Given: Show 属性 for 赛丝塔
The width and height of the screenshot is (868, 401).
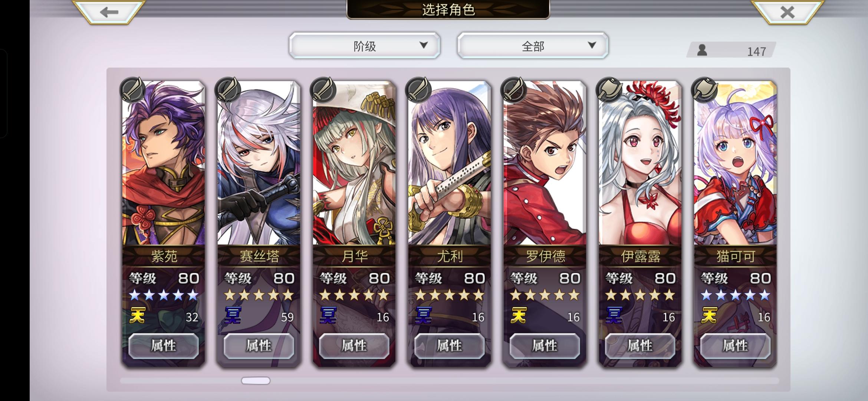Looking at the screenshot, I should tap(259, 346).
